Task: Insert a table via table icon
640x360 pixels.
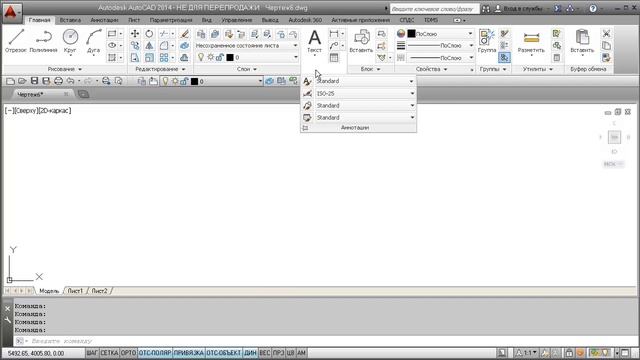Action: point(334,58)
